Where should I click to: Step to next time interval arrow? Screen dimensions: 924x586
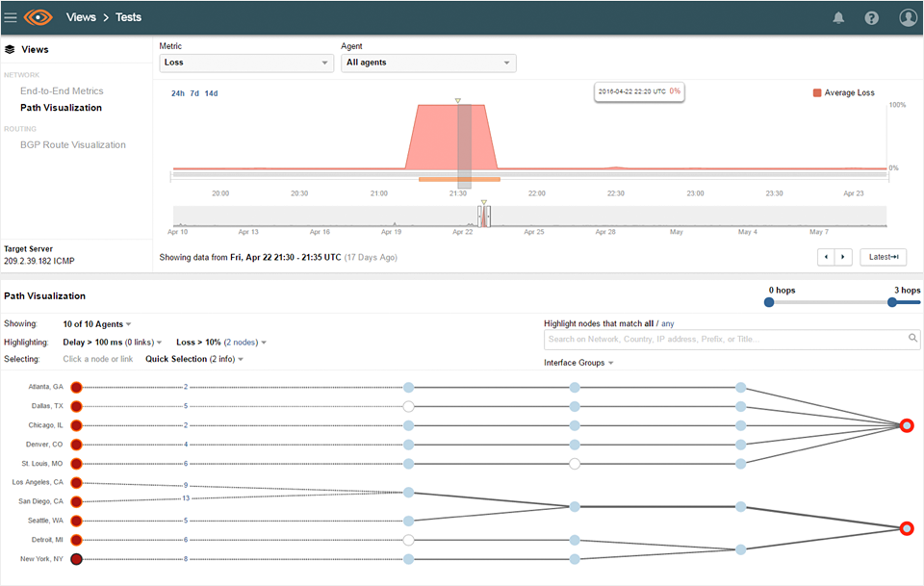pos(843,257)
